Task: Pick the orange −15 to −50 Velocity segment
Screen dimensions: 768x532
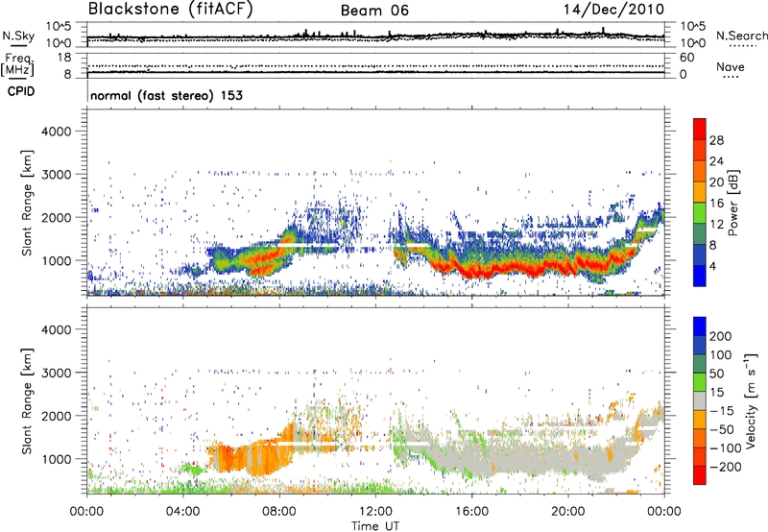Action: point(700,420)
